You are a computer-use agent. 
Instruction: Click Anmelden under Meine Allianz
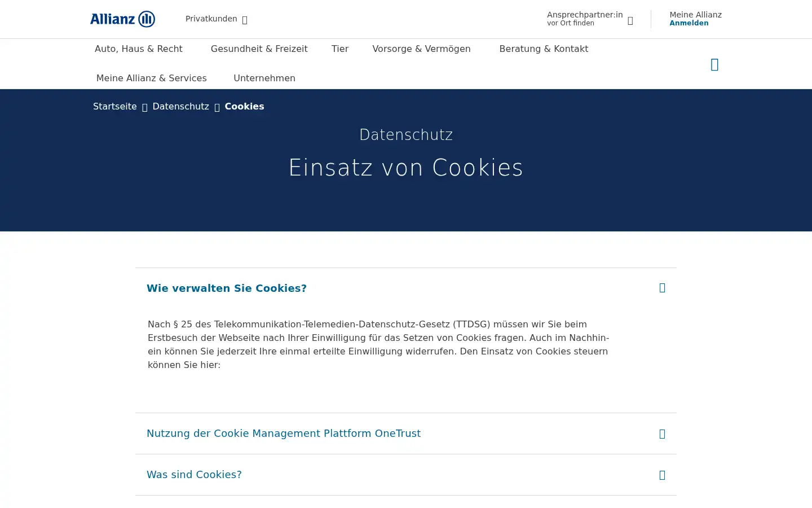tap(689, 23)
